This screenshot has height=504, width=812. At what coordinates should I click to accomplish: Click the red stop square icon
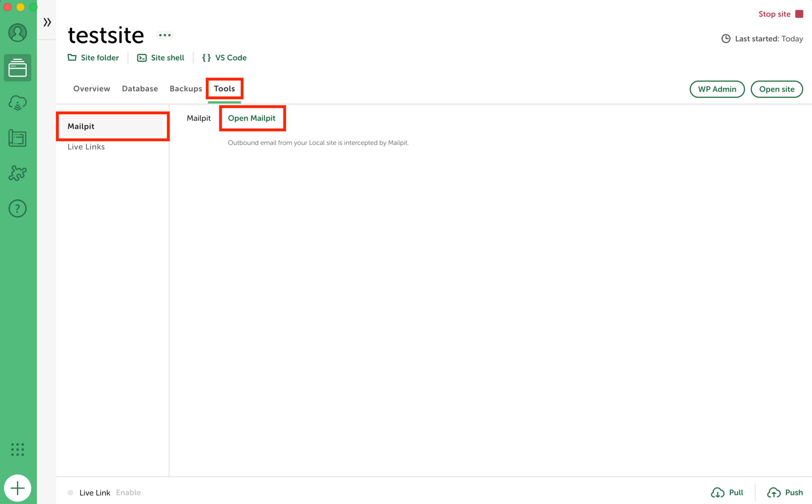799,14
